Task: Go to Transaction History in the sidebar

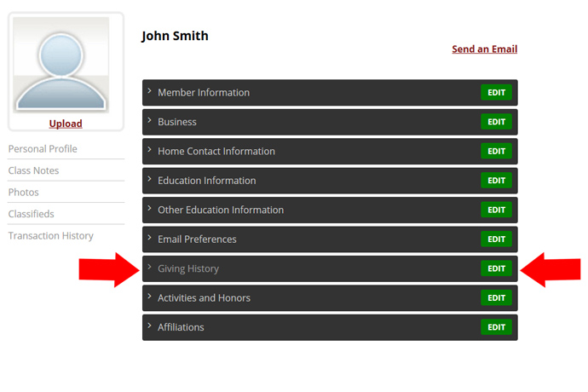Action: pyautogui.click(x=51, y=236)
